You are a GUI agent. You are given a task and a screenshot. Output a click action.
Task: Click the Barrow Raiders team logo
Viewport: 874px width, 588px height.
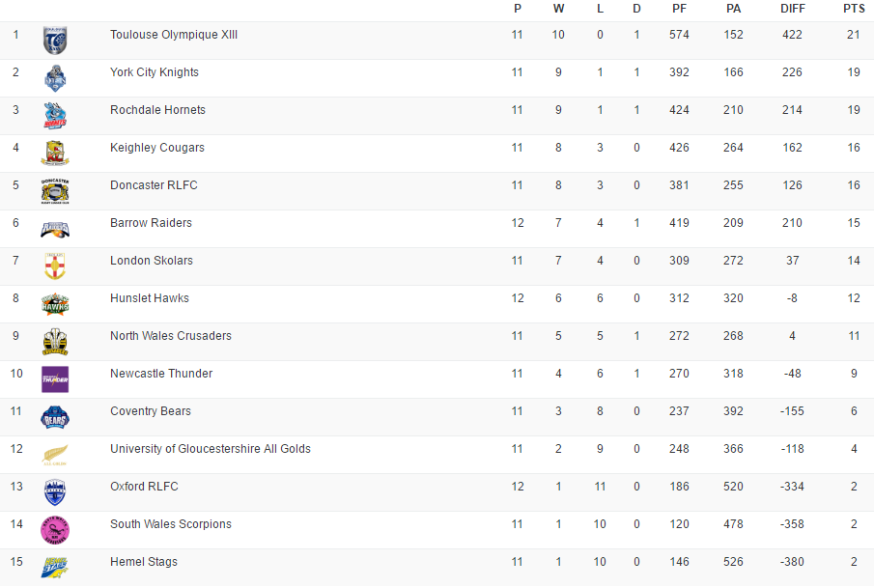(55, 229)
